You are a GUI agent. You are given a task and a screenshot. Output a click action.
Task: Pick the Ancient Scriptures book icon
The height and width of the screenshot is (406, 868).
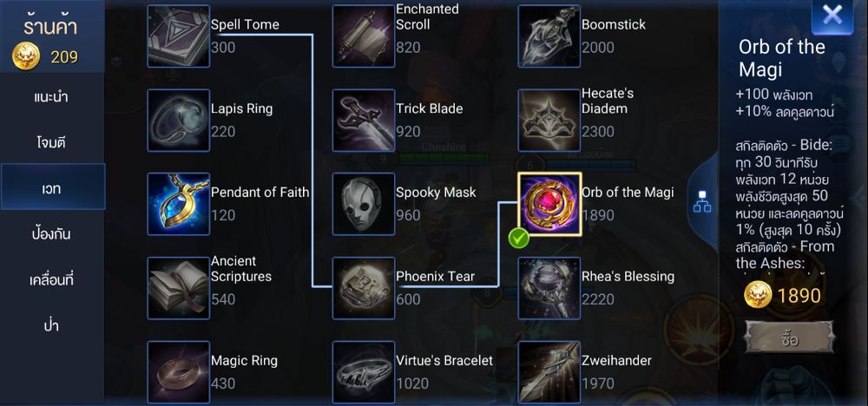178,288
